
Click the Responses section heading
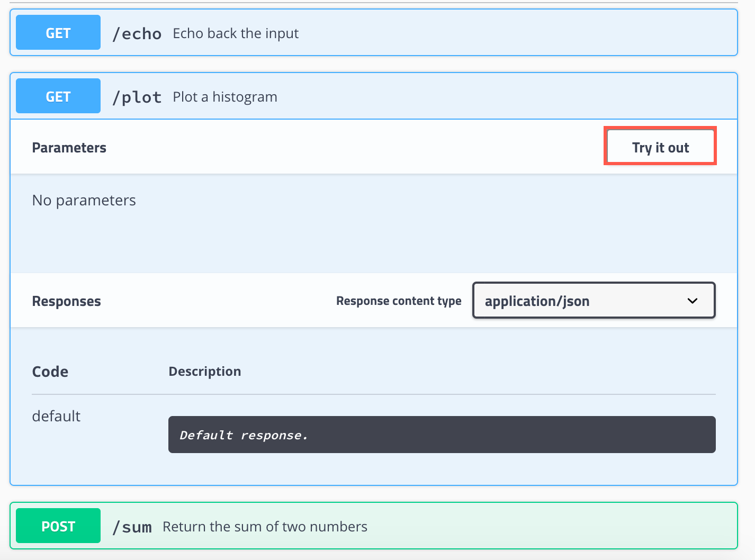point(66,301)
